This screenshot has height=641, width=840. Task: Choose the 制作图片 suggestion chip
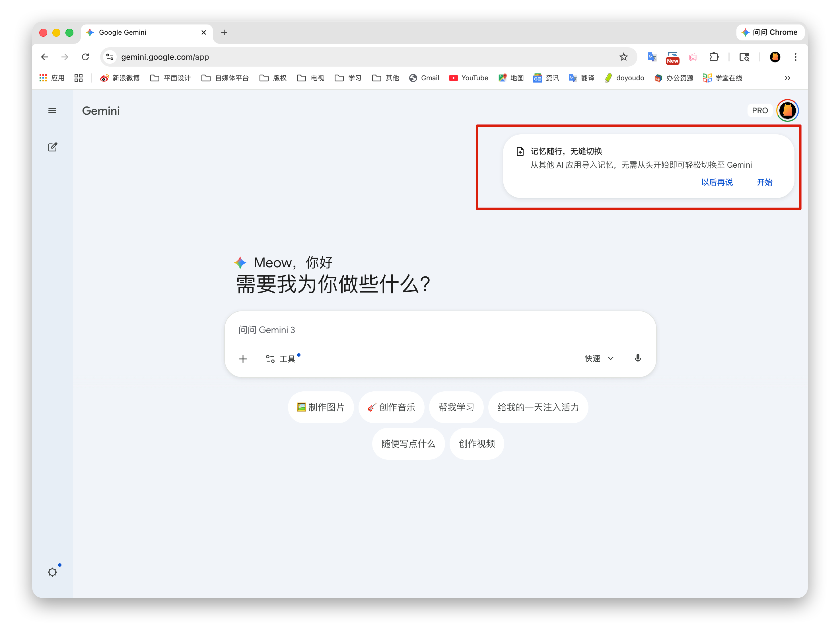point(321,407)
